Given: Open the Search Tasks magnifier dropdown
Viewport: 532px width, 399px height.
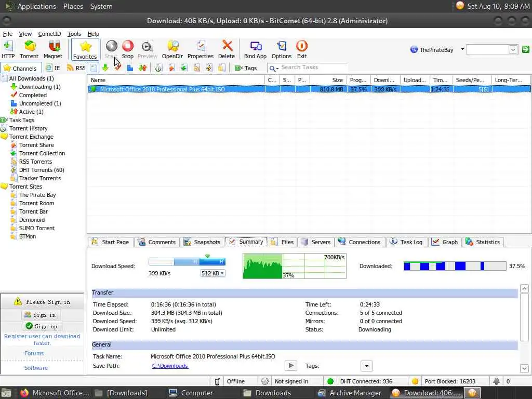Looking at the screenshot, I should [x=273, y=69].
